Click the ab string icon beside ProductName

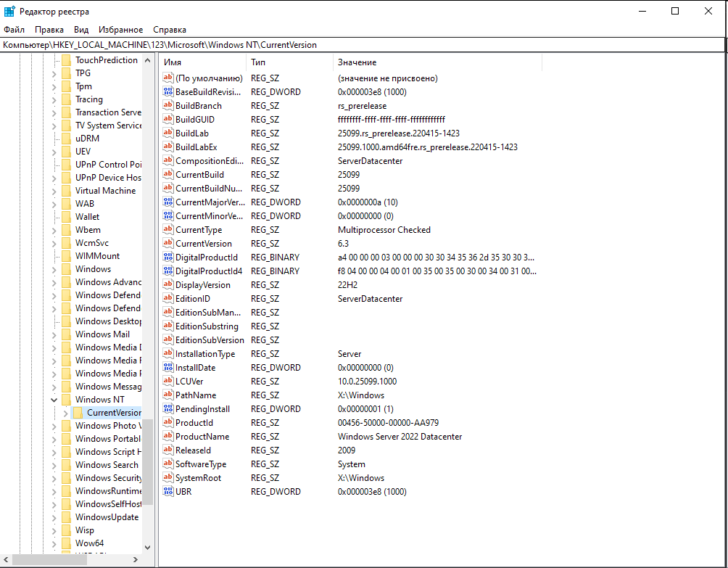pos(167,436)
